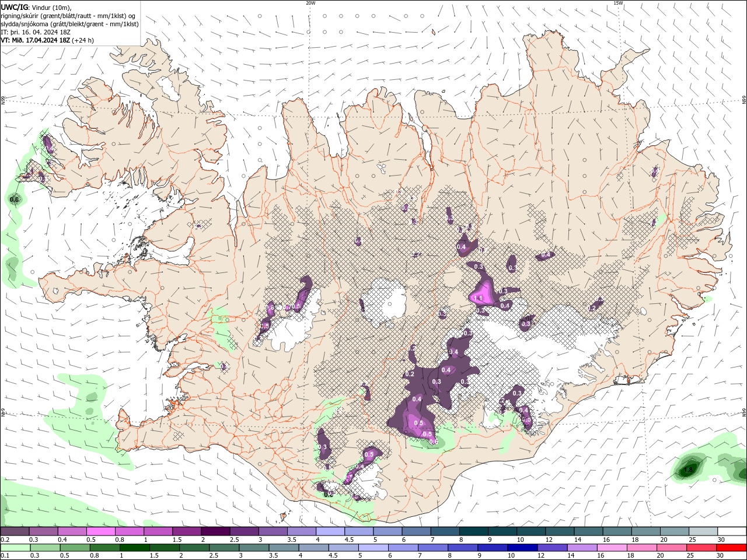Click the '30' label under the lower scale
Screen dimensions: 747x560
(721, 556)
